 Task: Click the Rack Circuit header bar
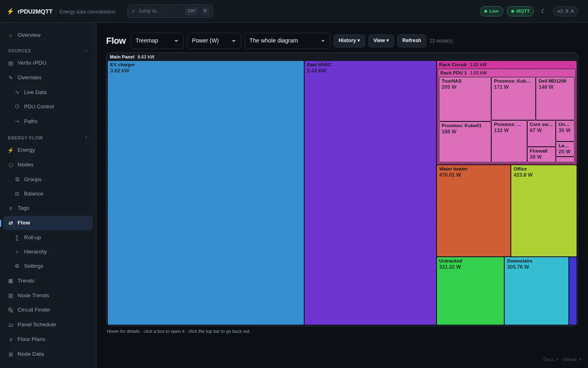507,65
